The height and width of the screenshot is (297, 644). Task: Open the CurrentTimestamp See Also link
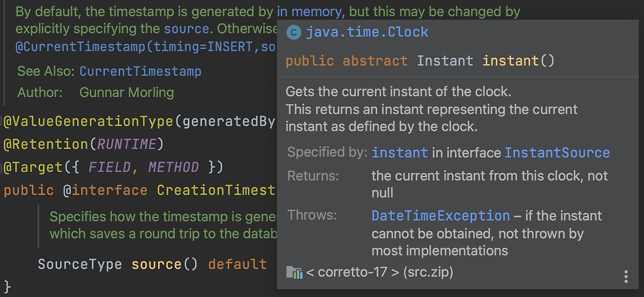point(140,71)
